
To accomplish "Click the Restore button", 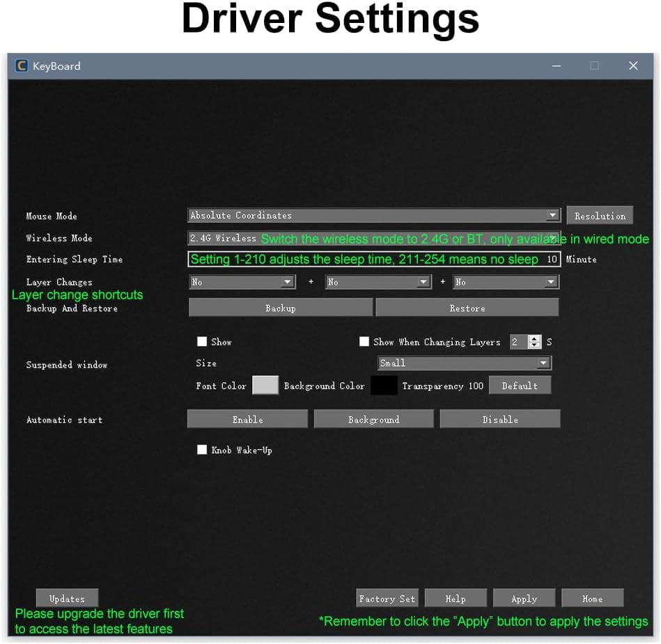I will (467, 308).
